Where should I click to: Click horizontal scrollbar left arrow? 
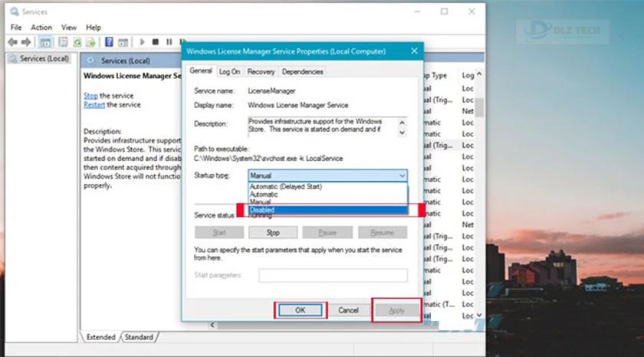(x=212, y=325)
